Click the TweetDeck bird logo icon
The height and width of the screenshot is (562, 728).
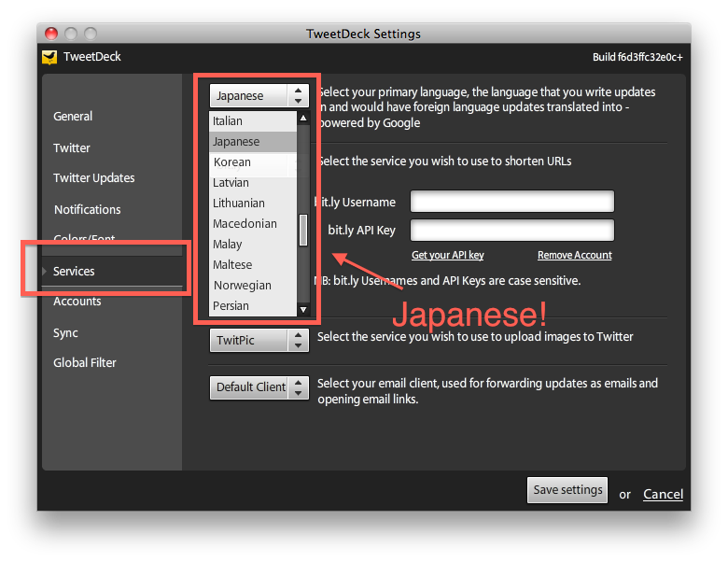click(x=49, y=57)
